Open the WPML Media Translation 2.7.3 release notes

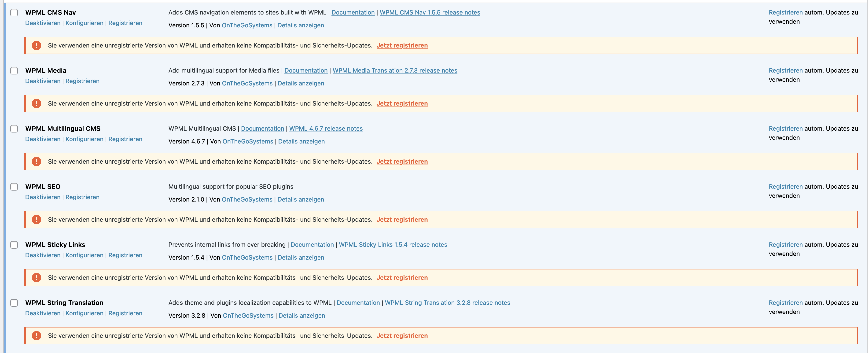pyautogui.click(x=395, y=70)
